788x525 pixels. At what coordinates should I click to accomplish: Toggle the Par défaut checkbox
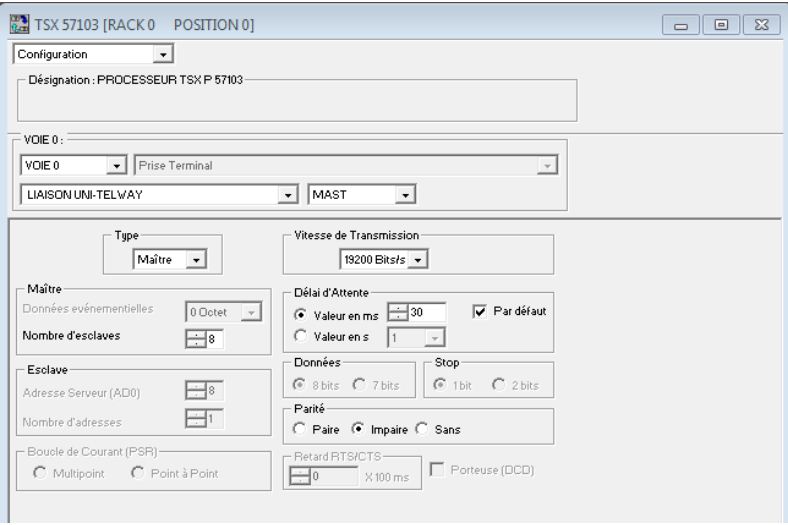coord(479,312)
